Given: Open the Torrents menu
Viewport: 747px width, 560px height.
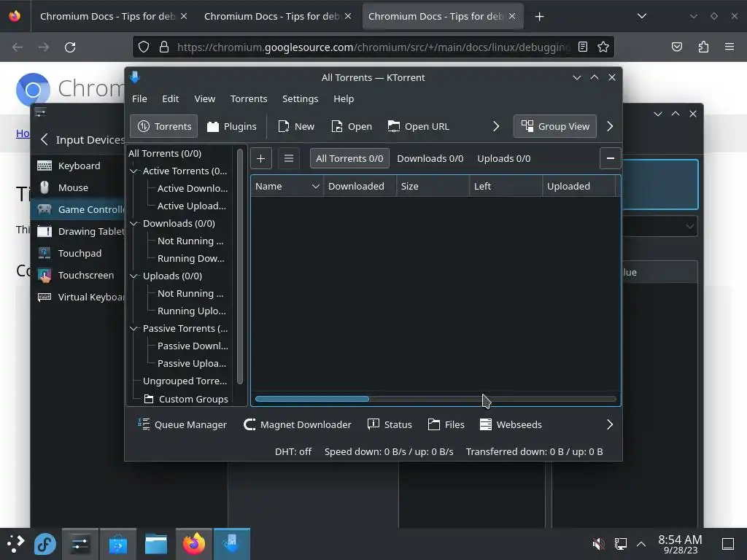Looking at the screenshot, I should (x=249, y=98).
